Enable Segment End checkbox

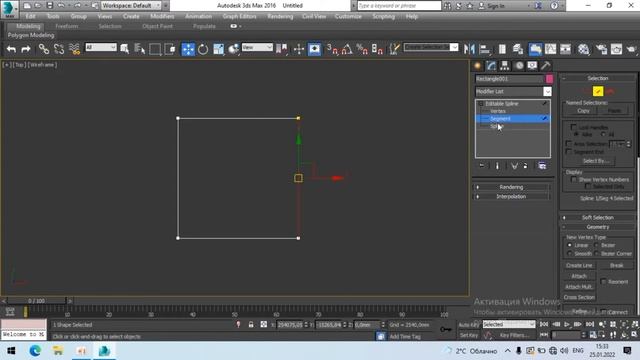569,151
